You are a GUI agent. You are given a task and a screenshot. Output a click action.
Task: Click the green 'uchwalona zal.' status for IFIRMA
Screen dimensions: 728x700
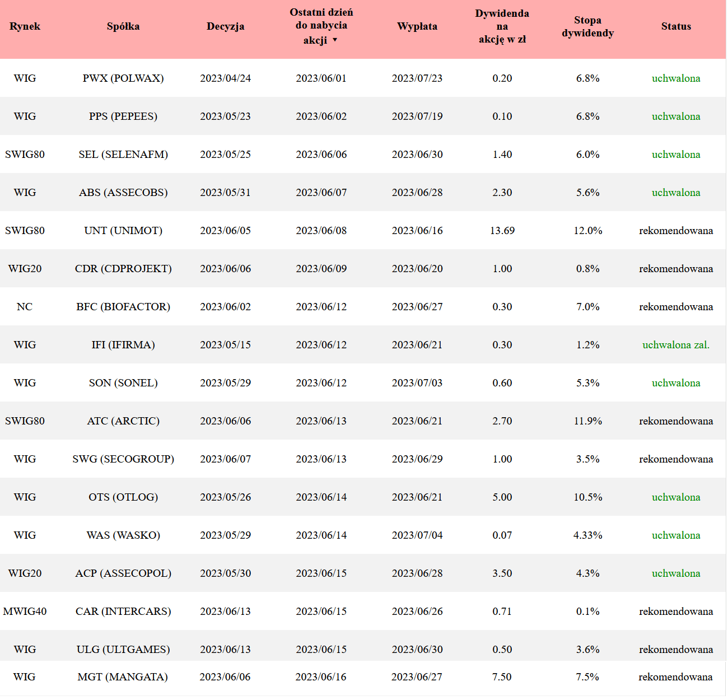point(675,345)
